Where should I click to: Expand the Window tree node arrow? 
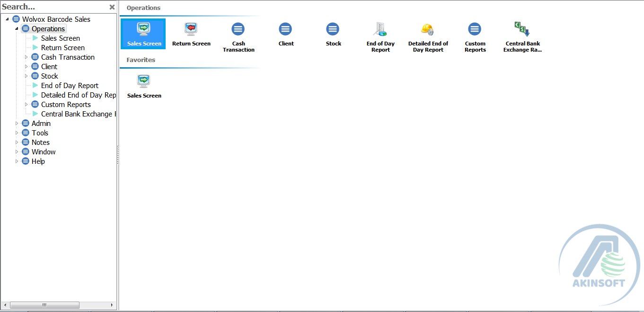(17, 152)
